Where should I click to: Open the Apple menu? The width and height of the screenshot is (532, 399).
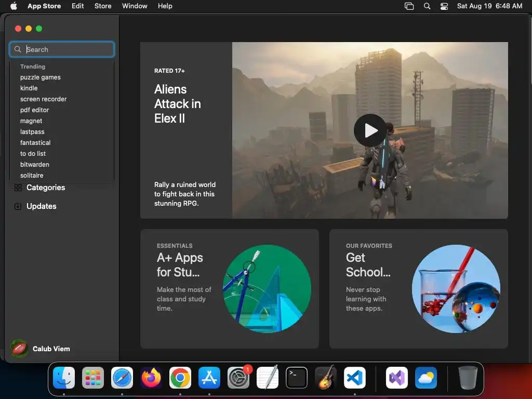(14, 6)
